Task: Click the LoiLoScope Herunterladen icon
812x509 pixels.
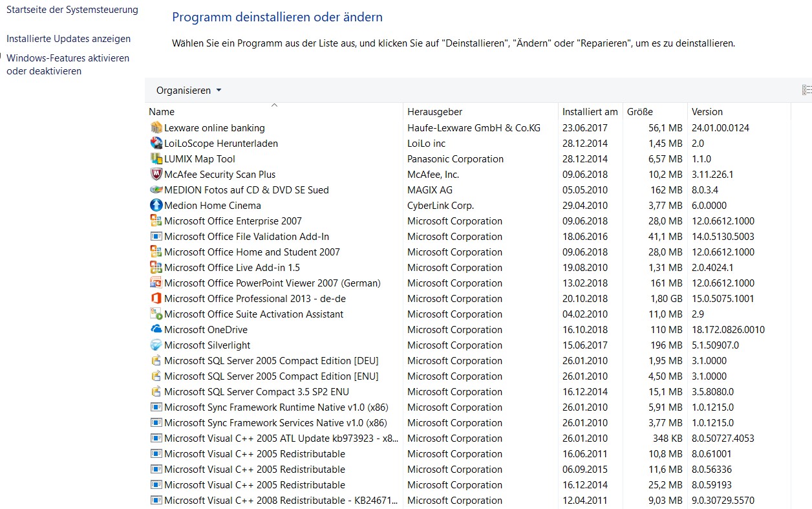Action: pyautogui.click(x=156, y=143)
